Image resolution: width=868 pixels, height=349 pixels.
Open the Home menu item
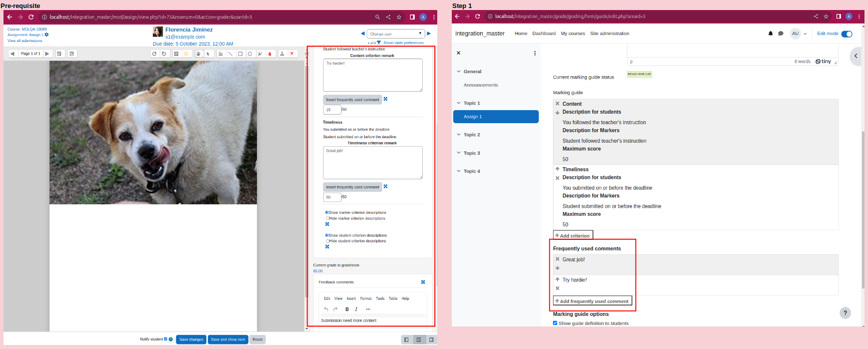point(521,34)
